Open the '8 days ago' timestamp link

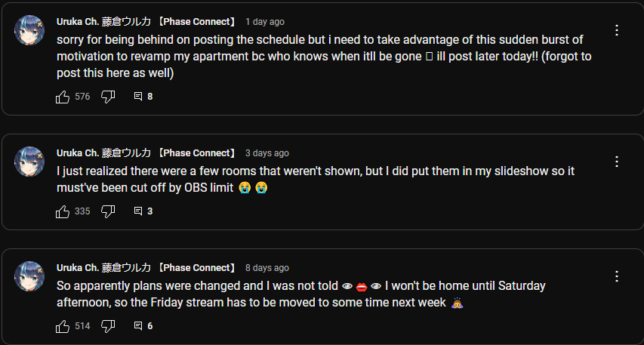coord(267,268)
